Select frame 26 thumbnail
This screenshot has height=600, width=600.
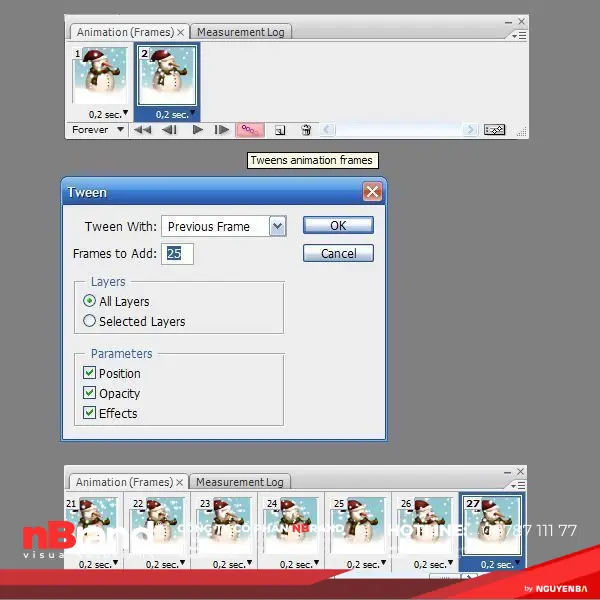[426, 525]
